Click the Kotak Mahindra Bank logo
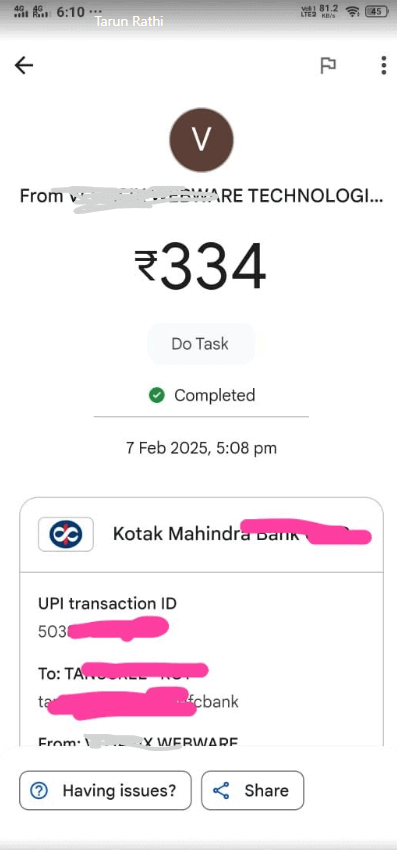The image size is (397, 850). tap(66, 535)
